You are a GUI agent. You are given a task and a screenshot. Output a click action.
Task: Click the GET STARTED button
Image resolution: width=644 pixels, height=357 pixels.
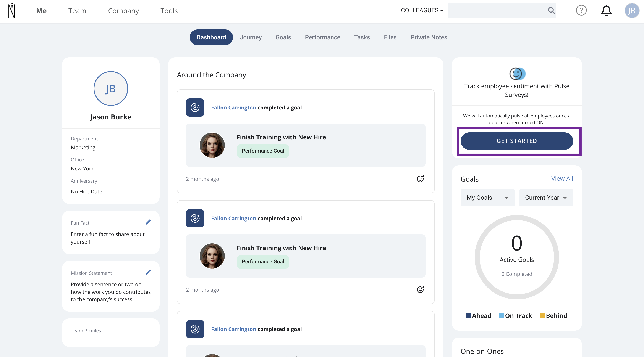click(x=517, y=141)
